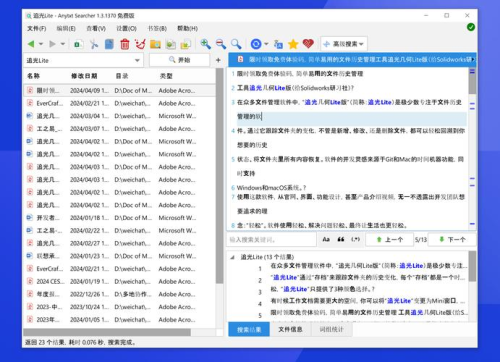Switch to the 文件信息 tab

tap(290, 329)
